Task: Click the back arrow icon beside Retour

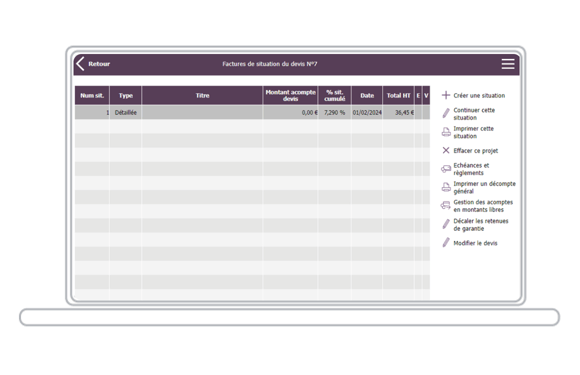Action: 80,64
